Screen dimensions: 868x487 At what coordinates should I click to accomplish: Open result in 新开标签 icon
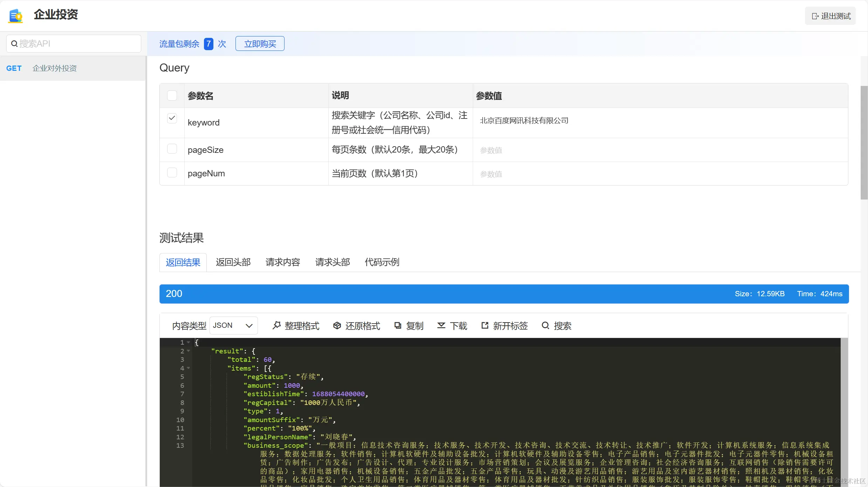pyautogui.click(x=485, y=325)
